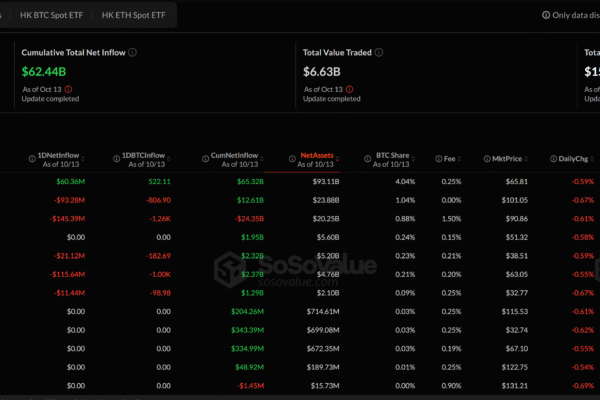Switch to the HK BTC Spot ETF tab

51,15
